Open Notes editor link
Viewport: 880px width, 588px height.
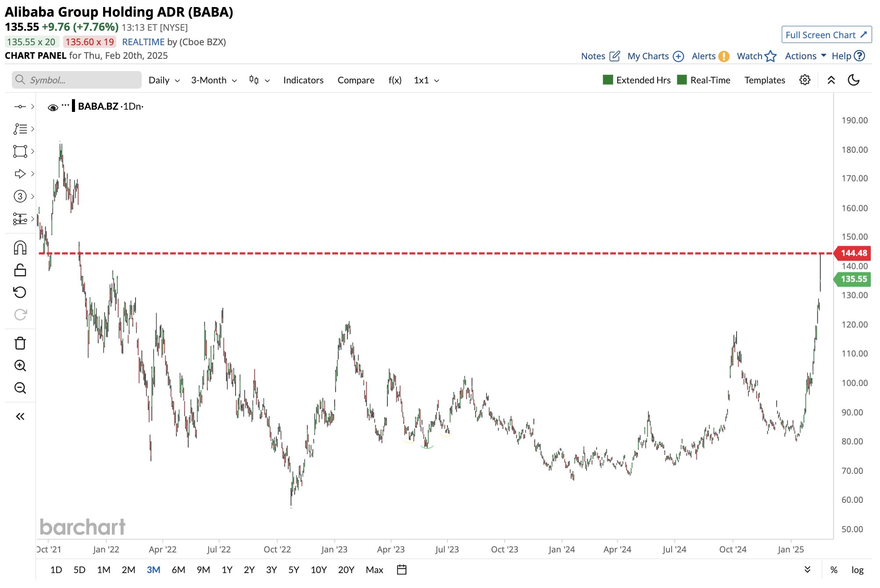[x=600, y=56]
